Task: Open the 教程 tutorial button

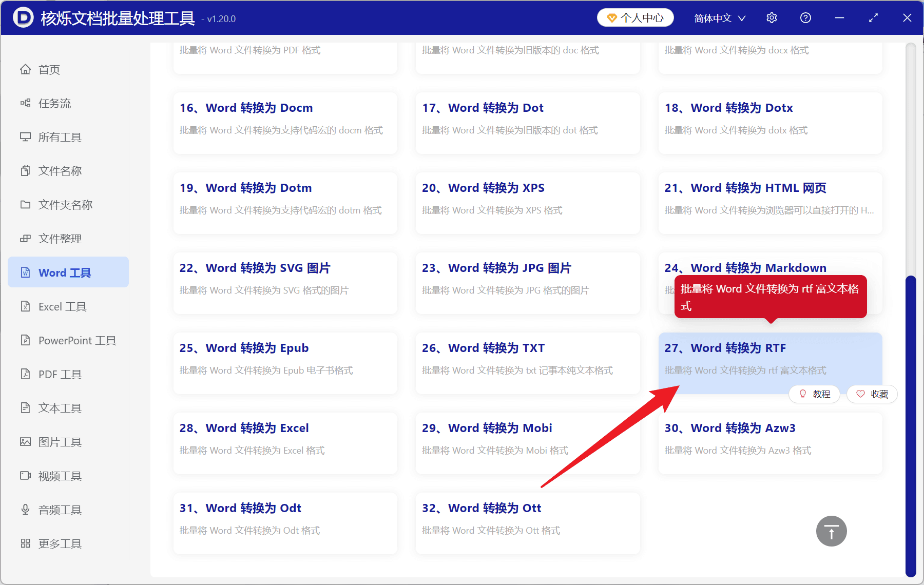Action: [x=814, y=394]
